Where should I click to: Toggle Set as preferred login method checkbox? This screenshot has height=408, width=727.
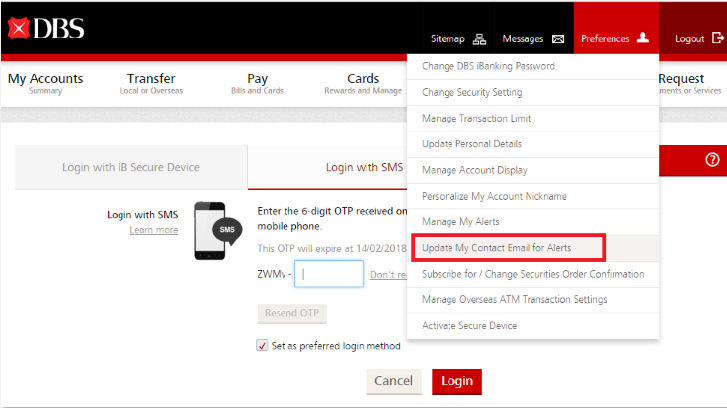click(263, 346)
